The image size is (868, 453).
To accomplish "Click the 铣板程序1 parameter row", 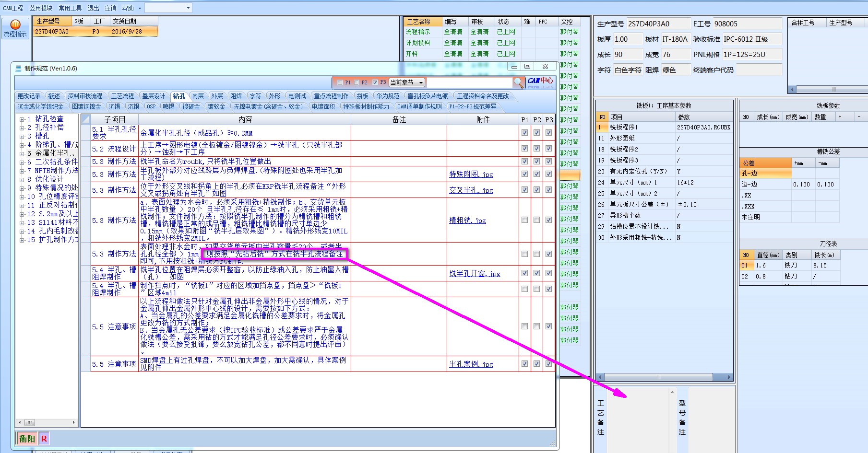I will [x=665, y=128].
